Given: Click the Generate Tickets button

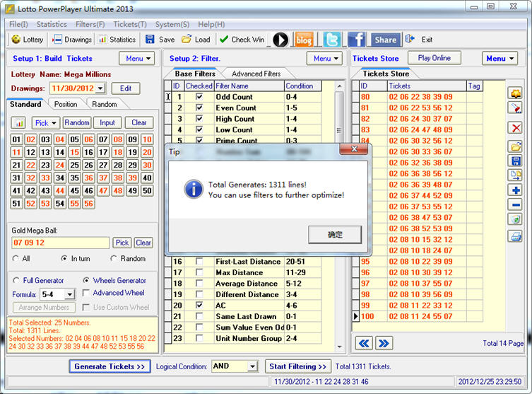Looking at the screenshot, I should click(x=110, y=366).
